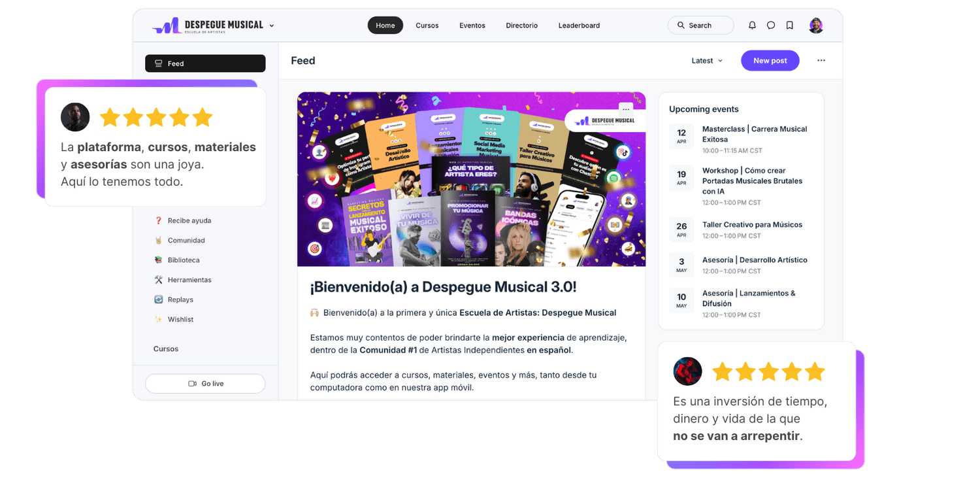Open the Leaderboard tab
Viewport: 980px width, 478px height.
[579, 26]
